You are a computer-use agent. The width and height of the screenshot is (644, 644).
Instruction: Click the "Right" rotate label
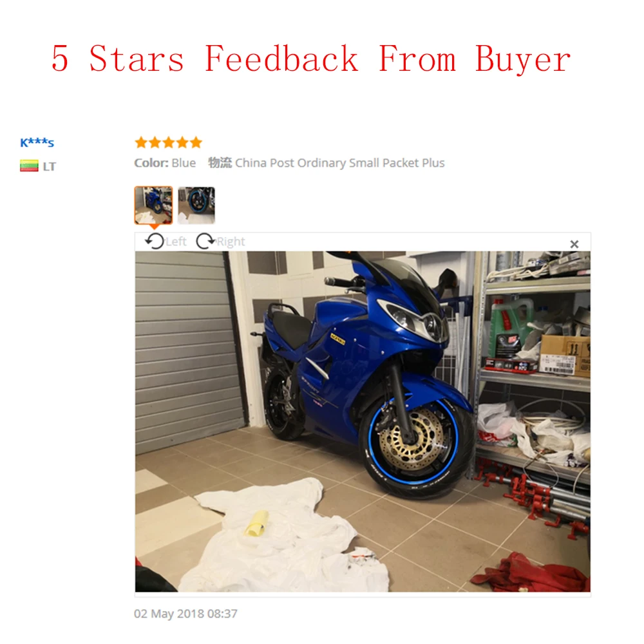[x=231, y=241]
